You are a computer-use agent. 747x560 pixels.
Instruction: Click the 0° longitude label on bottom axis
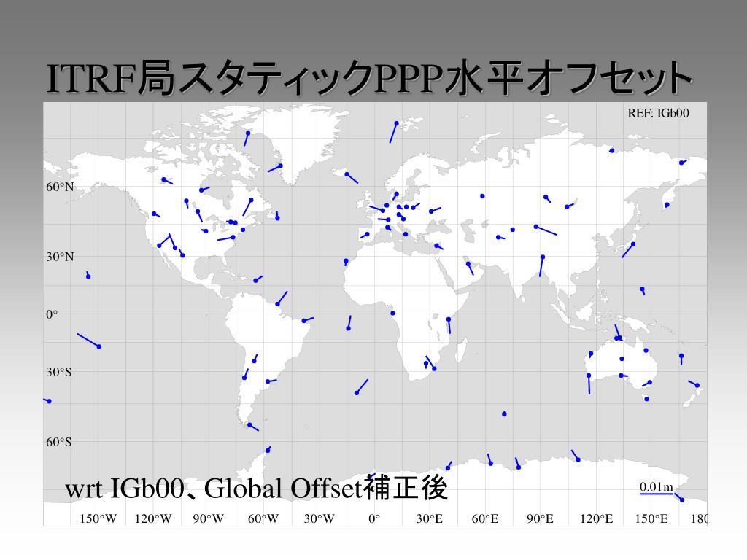point(374,518)
